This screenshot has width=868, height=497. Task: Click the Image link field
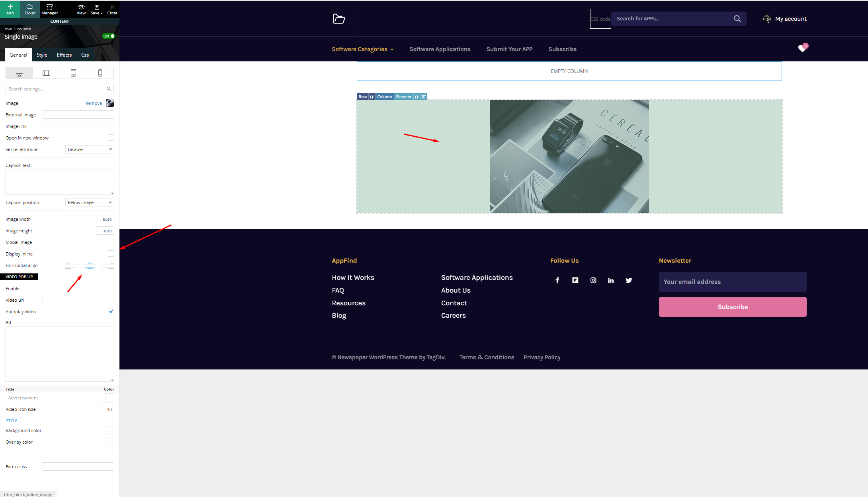pyautogui.click(x=78, y=126)
